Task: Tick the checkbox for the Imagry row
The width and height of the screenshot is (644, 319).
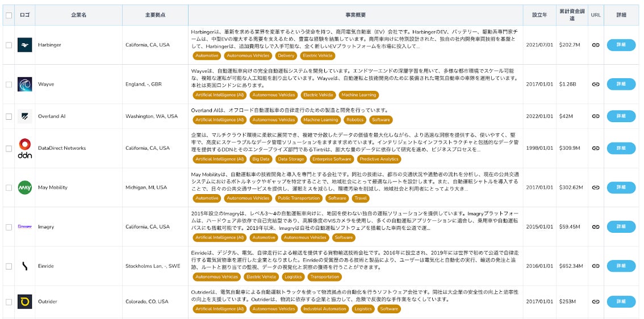Action: tap(9, 227)
